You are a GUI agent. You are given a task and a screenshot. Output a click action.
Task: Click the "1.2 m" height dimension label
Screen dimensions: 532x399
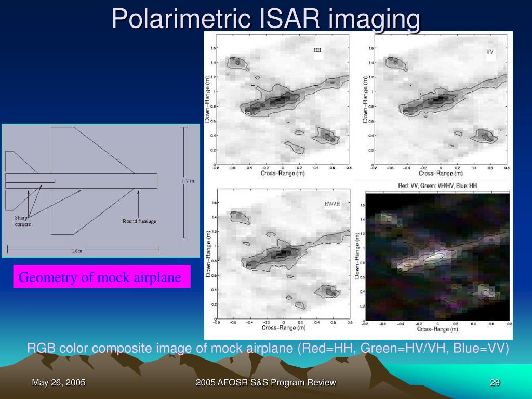(188, 181)
